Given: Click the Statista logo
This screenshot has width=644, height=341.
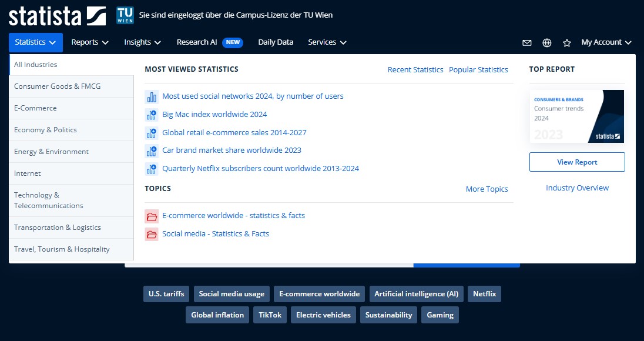Looking at the screenshot, I should pyautogui.click(x=57, y=16).
